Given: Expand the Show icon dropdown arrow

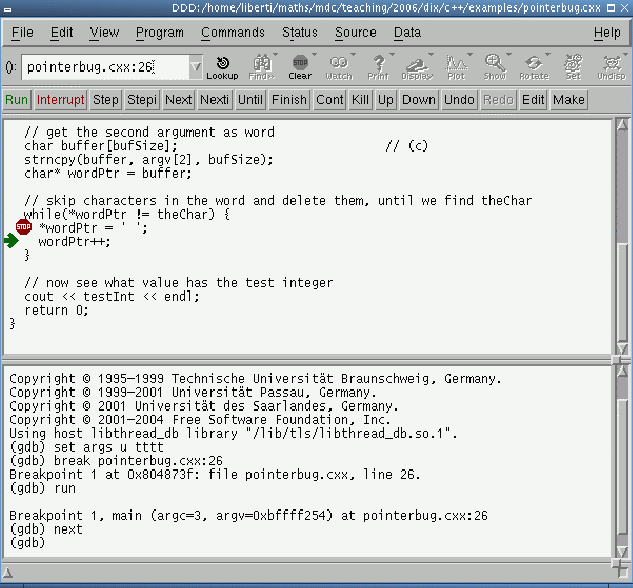Looking at the screenshot, I should tap(509, 54).
